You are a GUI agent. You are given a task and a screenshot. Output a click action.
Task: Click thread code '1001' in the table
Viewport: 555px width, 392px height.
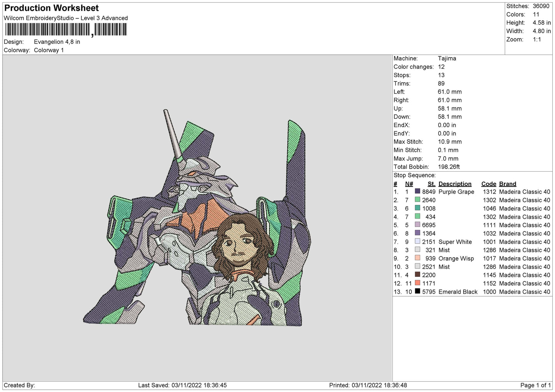click(x=489, y=242)
